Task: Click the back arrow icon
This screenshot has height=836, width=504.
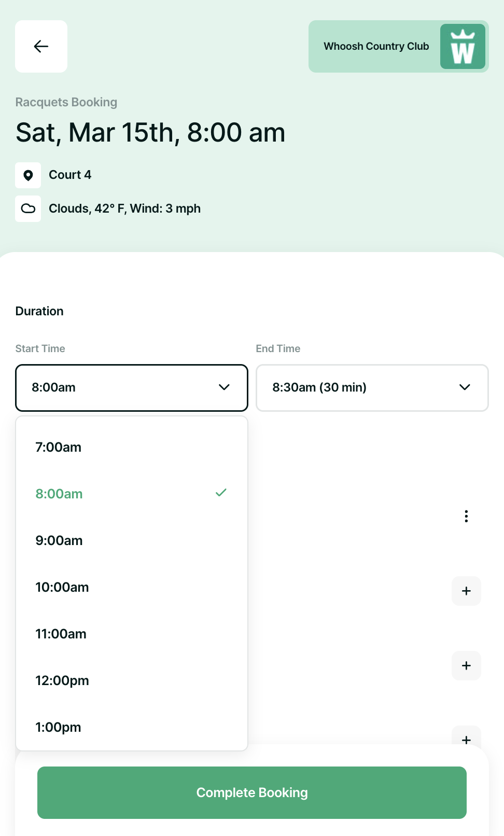Action: click(x=41, y=47)
